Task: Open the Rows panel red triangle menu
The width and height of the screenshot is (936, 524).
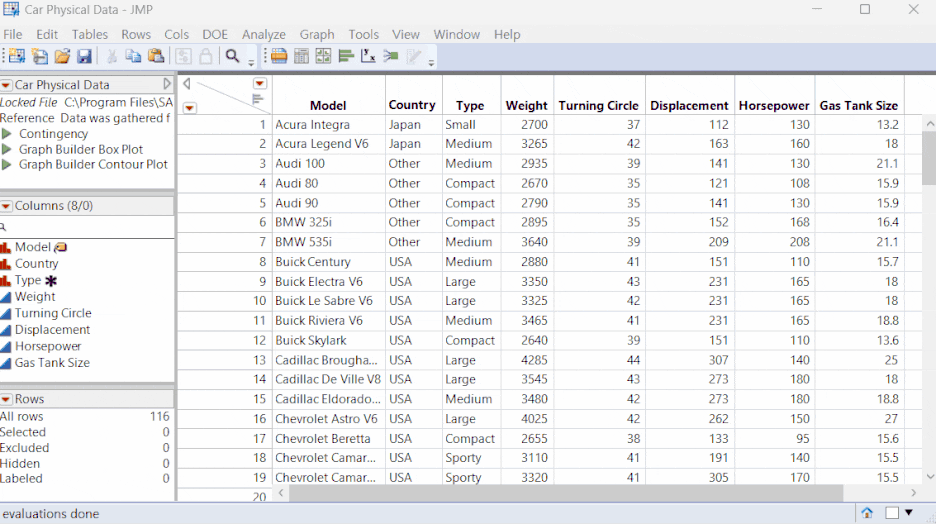Action: click(6, 399)
